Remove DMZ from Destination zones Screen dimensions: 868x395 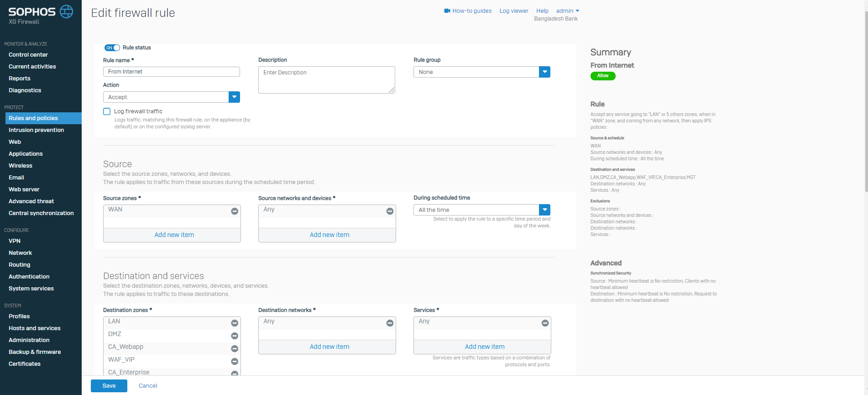(x=235, y=336)
